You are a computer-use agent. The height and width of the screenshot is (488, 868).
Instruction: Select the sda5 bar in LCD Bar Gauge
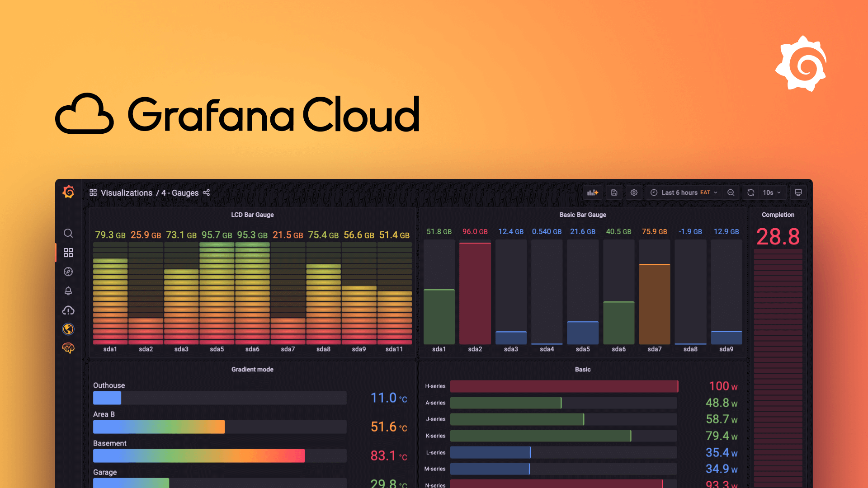coord(216,292)
